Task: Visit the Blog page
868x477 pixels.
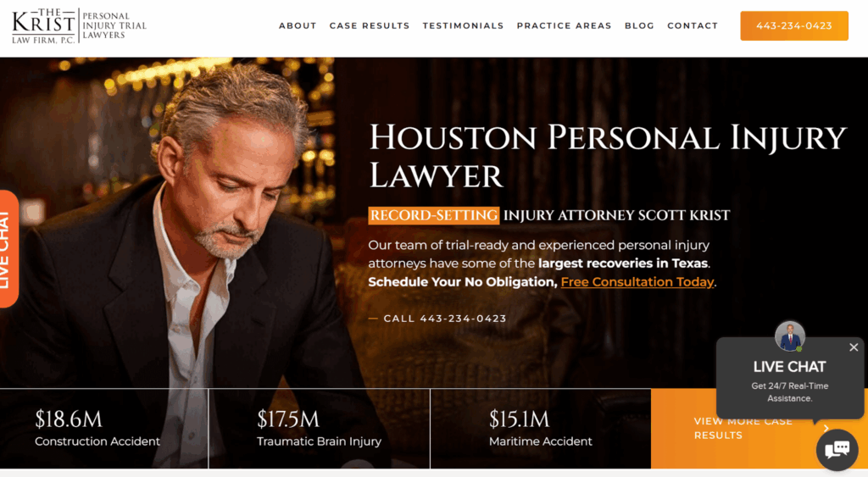Action: coord(639,26)
